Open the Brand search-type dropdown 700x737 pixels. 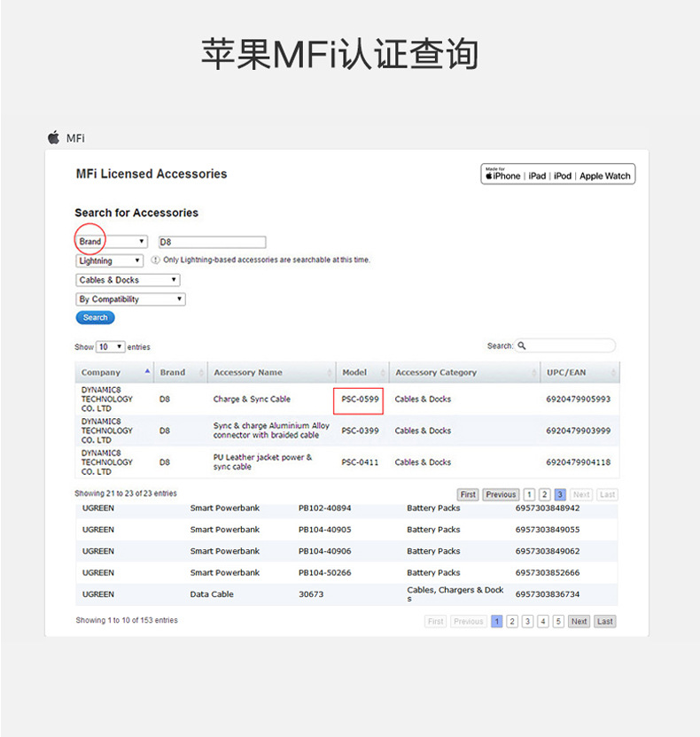pyautogui.click(x=112, y=242)
